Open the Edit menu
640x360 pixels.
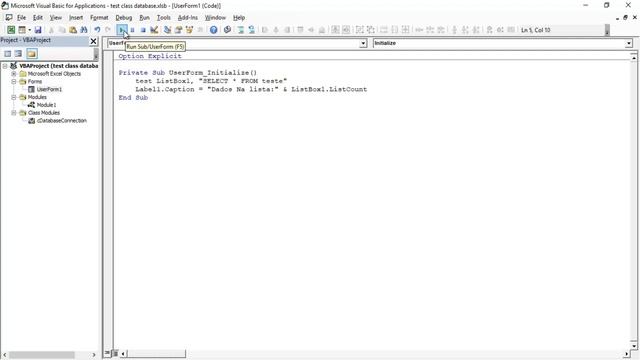[x=38, y=18]
